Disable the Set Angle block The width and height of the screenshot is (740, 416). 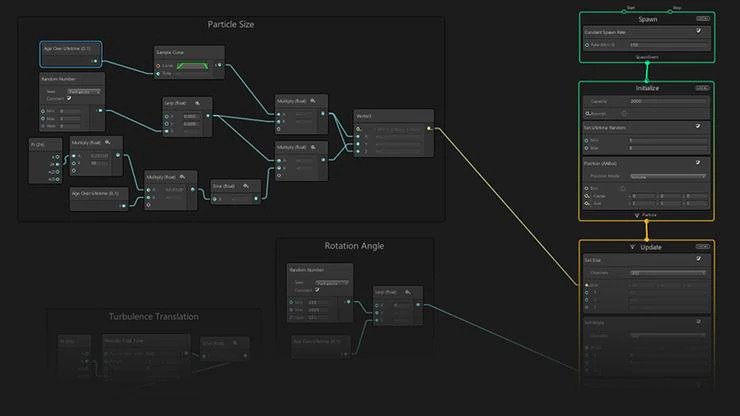pyautogui.click(x=698, y=322)
